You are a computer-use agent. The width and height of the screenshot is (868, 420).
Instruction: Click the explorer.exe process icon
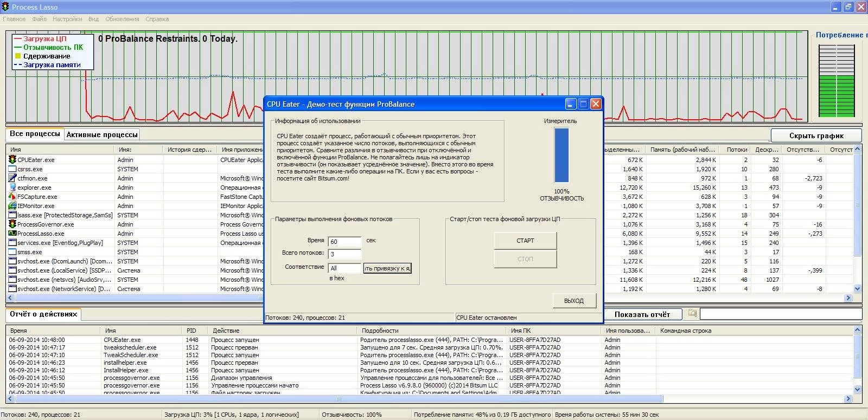12,187
